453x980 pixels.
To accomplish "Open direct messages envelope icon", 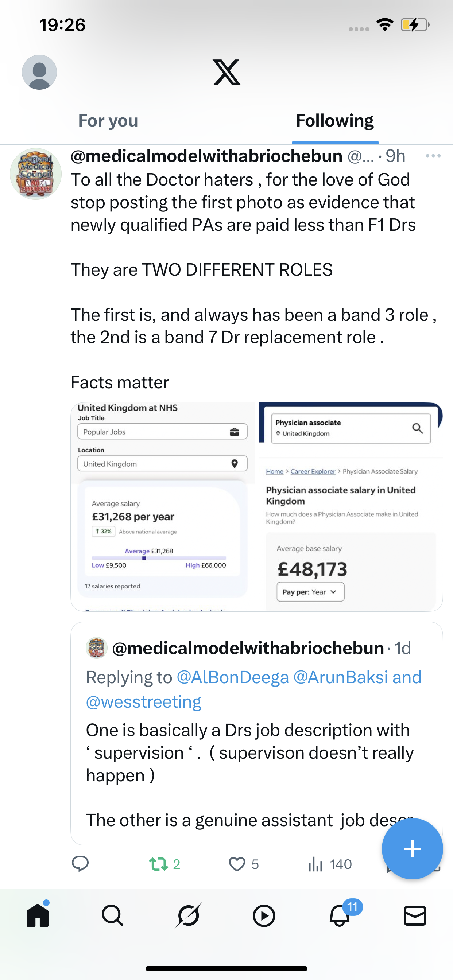I will click(415, 915).
